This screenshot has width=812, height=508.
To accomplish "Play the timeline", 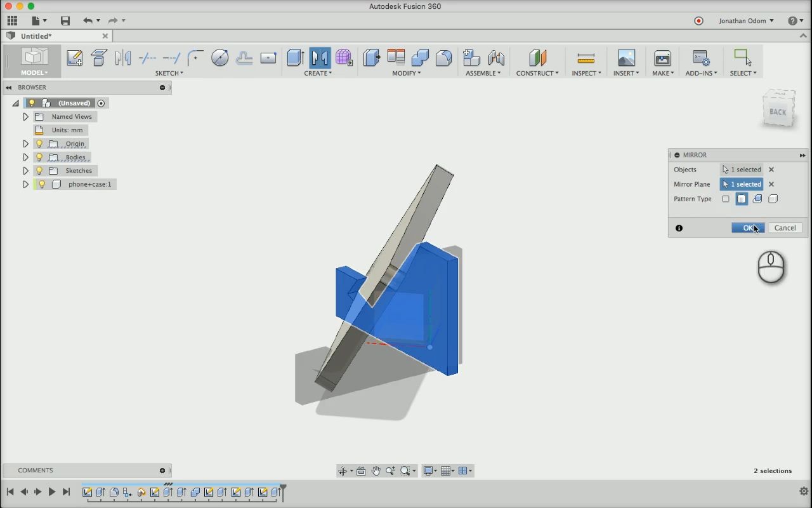I will [51, 491].
